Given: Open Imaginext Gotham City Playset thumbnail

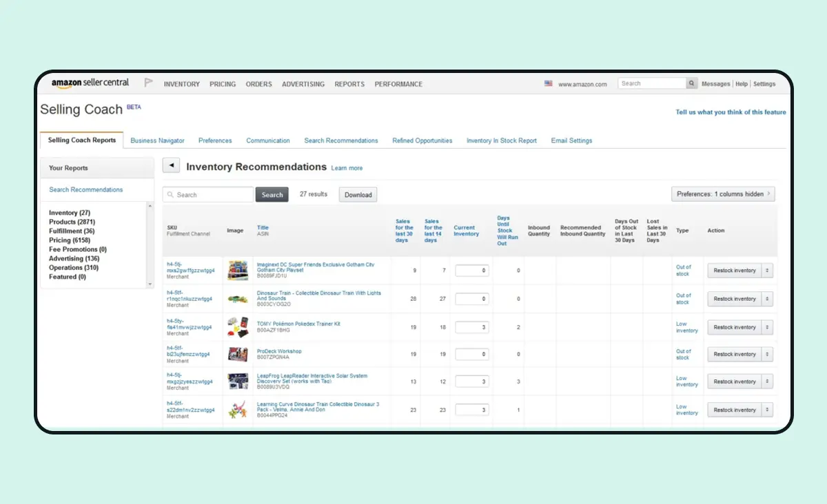Looking at the screenshot, I should pos(238,270).
